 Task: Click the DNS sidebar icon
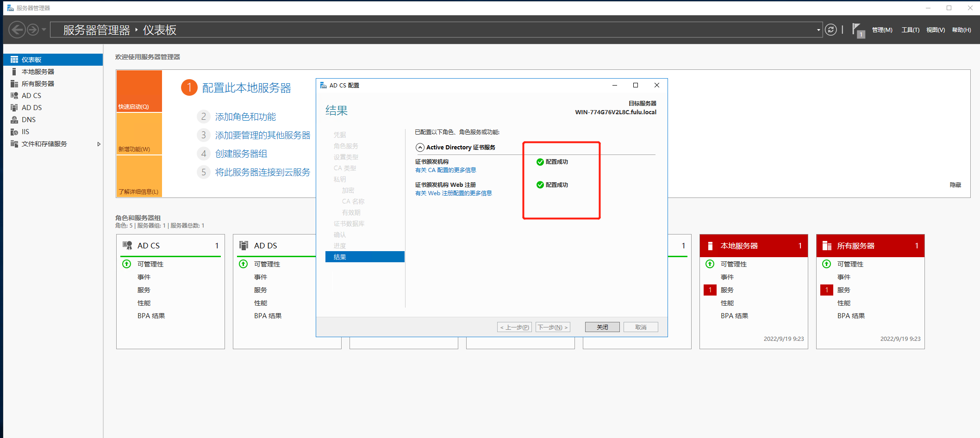pyautogui.click(x=14, y=120)
